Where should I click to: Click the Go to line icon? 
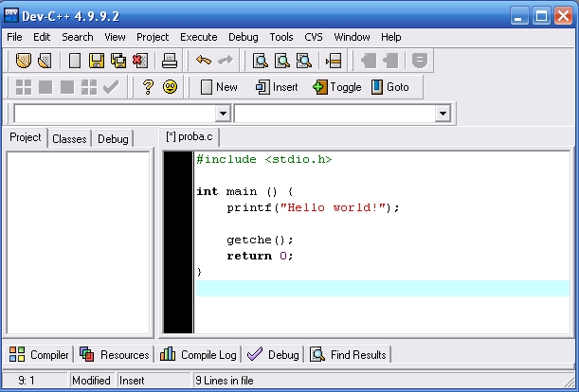pyautogui.click(x=334, y=61)
